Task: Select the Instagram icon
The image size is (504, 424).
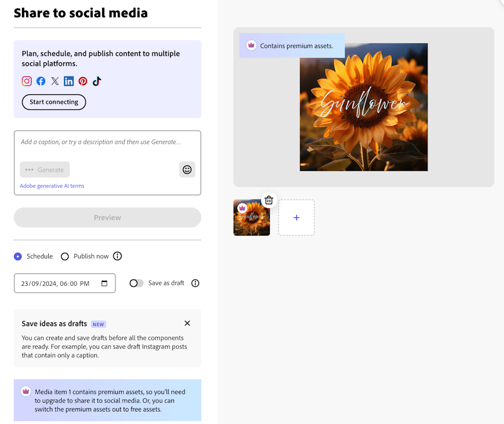Action: click(26, 81)
